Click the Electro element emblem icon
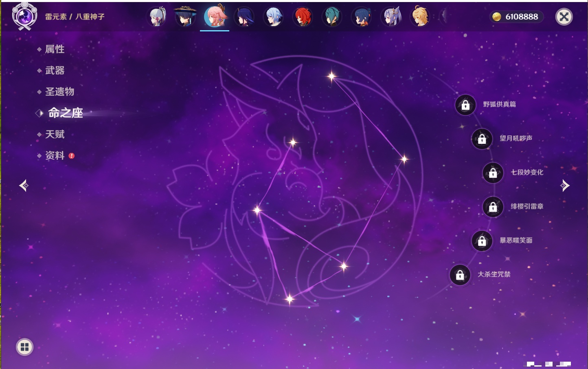This screenshot has height=369, width=588. tap(24, 16)
